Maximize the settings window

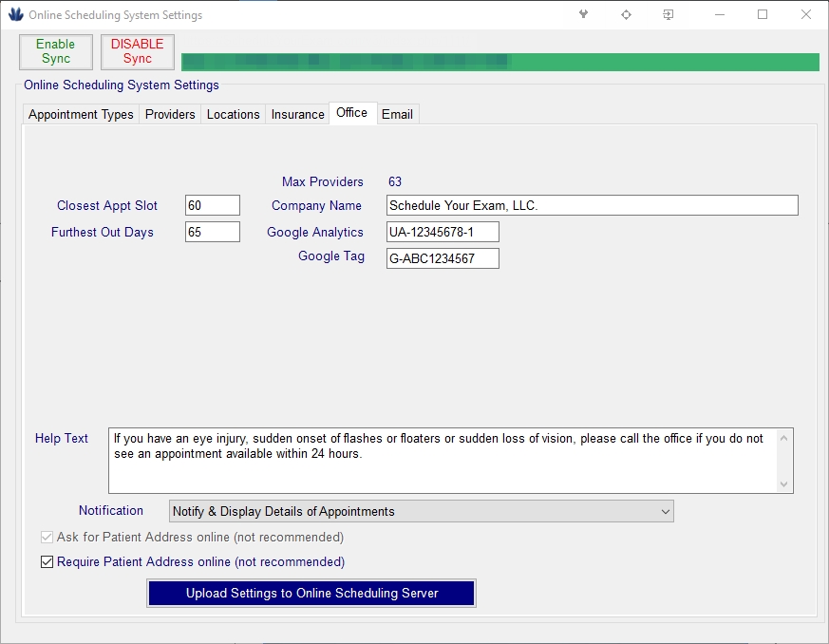[x=763, y=15]
